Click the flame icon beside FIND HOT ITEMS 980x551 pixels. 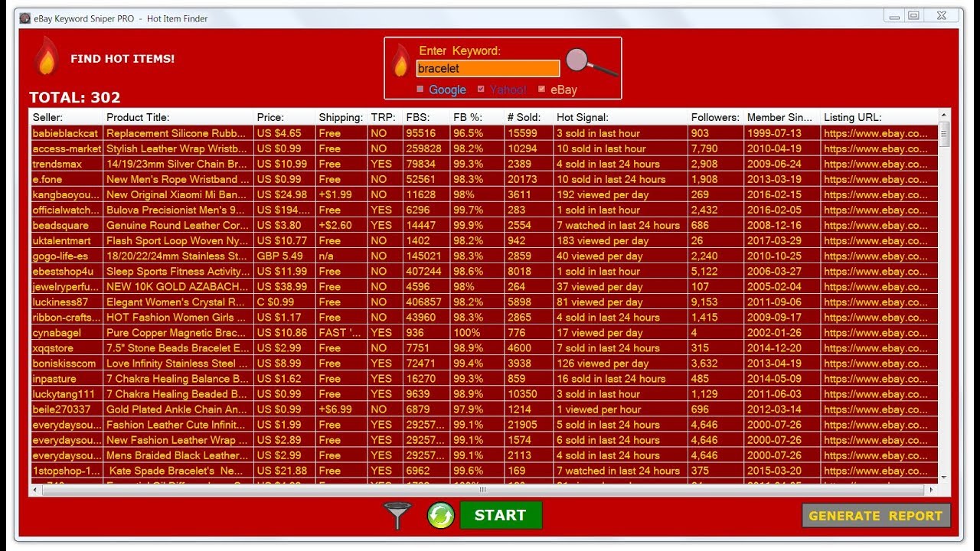tap(47, 56)
